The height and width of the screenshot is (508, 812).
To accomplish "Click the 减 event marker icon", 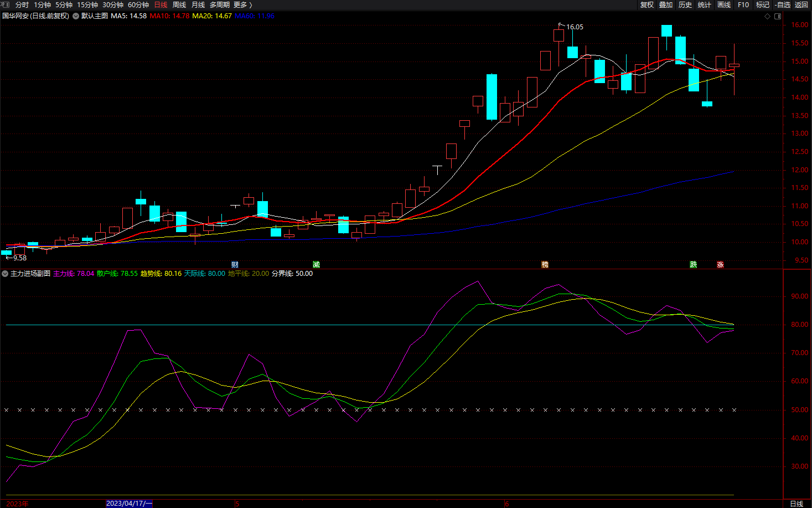I will pos(316,265).
